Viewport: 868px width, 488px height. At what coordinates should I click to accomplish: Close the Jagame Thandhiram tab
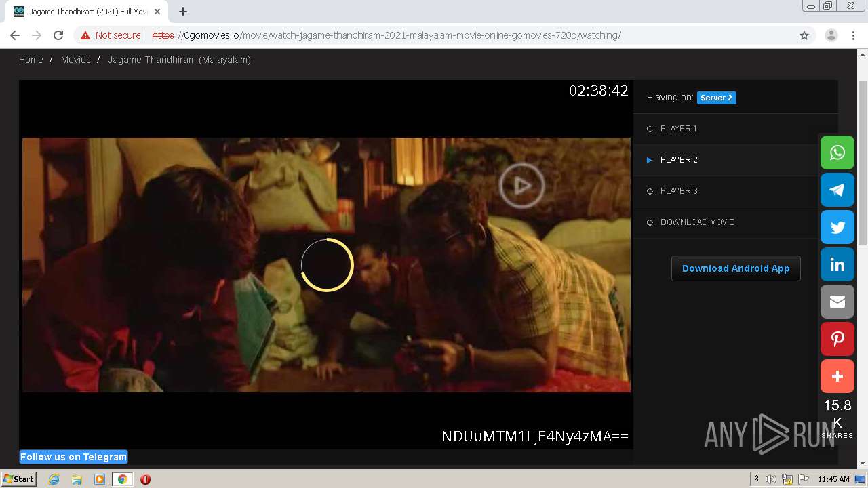157,12
